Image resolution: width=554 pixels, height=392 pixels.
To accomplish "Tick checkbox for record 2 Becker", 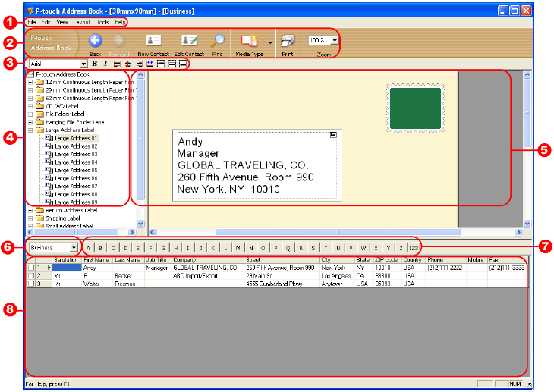I will coord(31,276).
